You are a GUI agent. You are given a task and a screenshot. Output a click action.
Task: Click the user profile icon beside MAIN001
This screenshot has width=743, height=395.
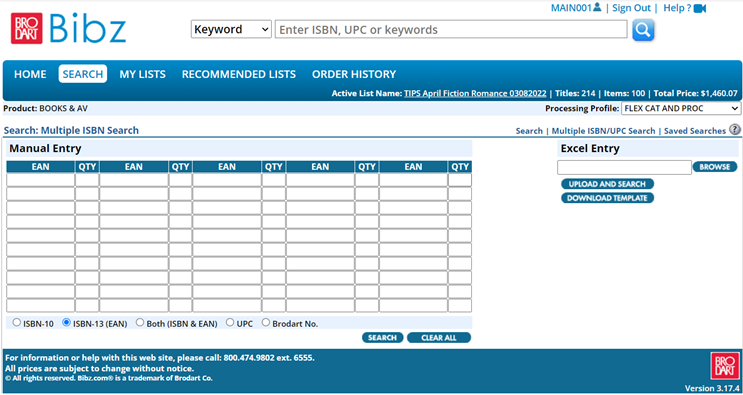pyautogui.click(x=597, y=7)
